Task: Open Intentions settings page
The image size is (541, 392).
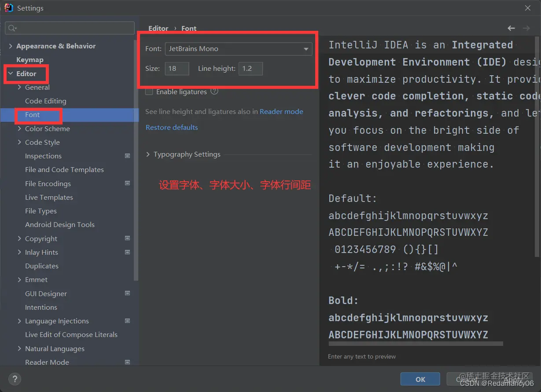Action: pos(41,307)
